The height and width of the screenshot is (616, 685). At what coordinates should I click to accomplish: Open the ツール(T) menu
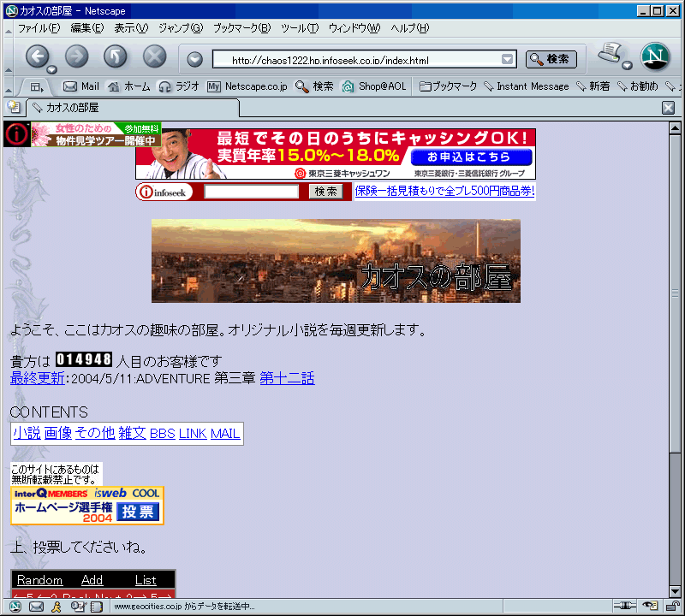pyautogui.click(x=300, y=28)
